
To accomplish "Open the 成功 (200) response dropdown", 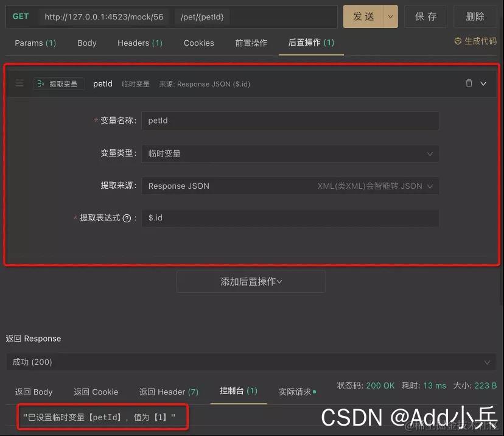I will (251, 362).
